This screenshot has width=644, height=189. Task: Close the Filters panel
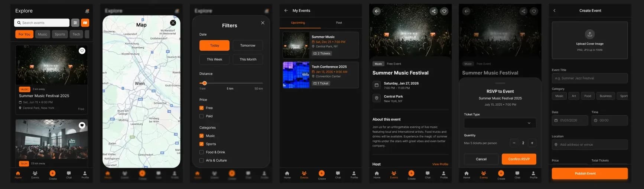pos(263,23)
